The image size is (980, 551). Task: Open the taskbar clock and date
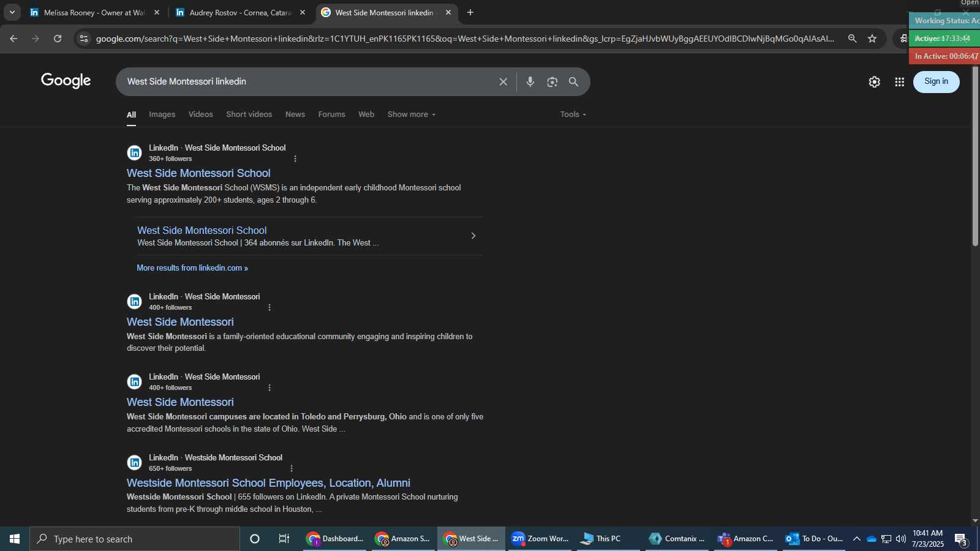point(928,539)
